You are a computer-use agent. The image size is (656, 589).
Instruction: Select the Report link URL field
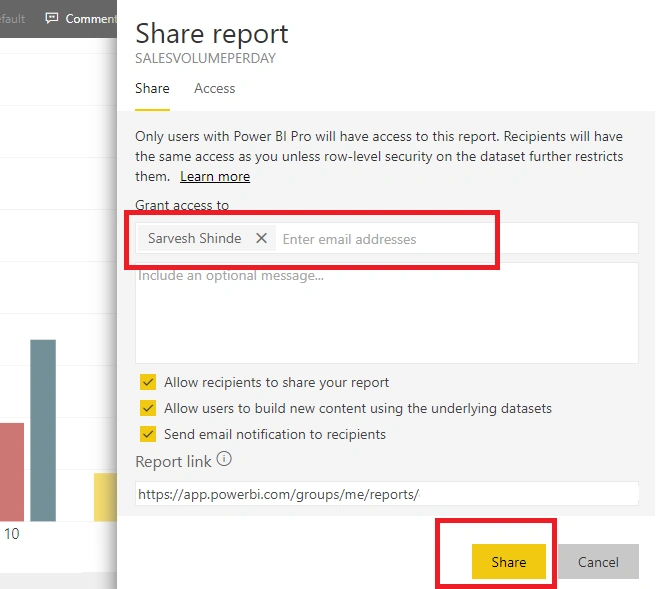[387, 494]
